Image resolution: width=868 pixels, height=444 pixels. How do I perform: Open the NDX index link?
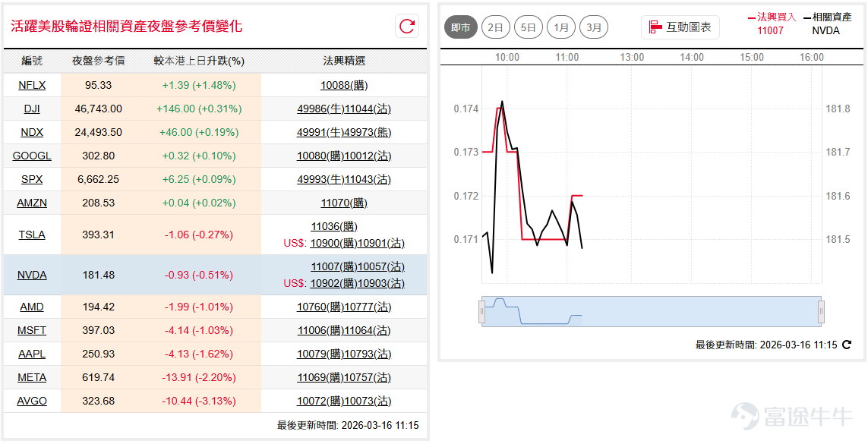[32, 132]
